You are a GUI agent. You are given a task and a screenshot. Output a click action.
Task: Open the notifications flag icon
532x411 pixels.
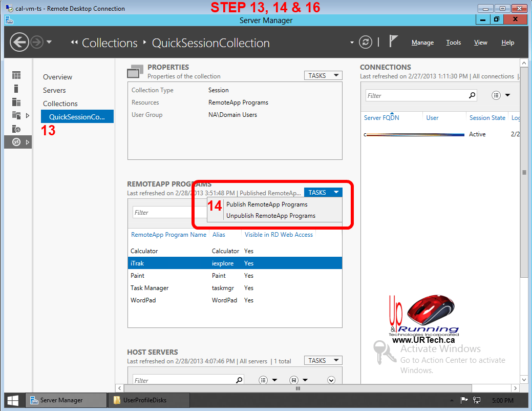[393, 42]
